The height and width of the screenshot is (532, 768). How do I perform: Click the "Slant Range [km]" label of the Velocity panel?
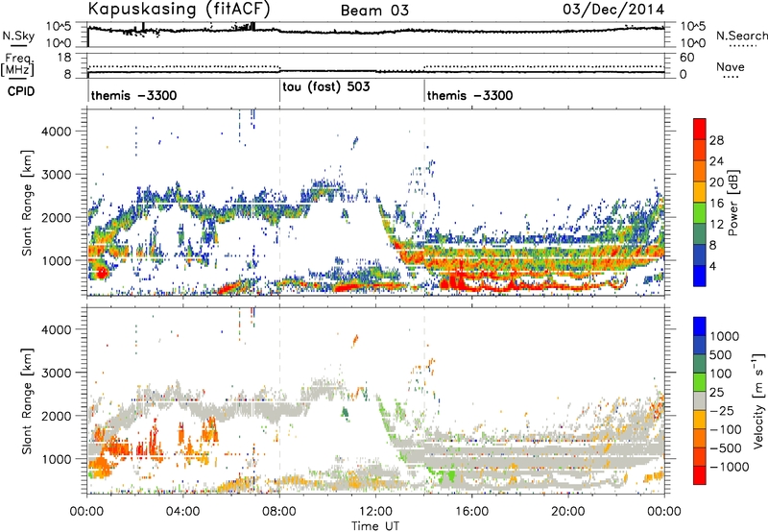click(27, 401)
